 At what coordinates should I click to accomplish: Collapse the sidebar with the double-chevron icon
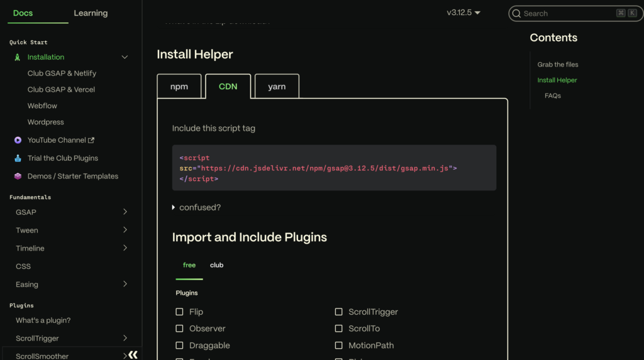[x=133, y=355]
